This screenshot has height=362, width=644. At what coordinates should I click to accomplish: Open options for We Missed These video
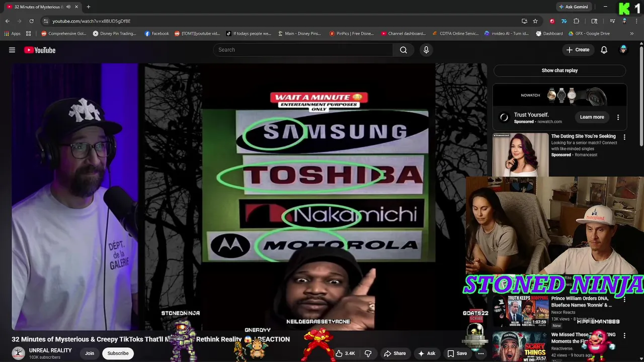point(624,335)
